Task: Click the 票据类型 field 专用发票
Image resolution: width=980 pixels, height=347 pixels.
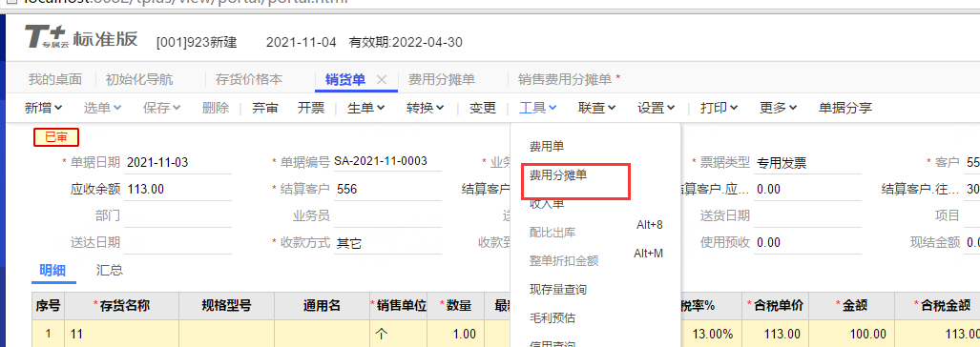Action: (x=807, y=163)
